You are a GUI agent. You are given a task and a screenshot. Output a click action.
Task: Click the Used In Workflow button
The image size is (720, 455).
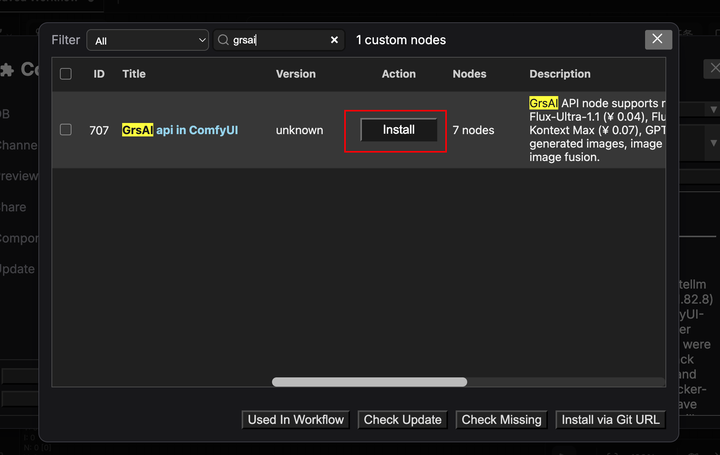tap(296, 420)
